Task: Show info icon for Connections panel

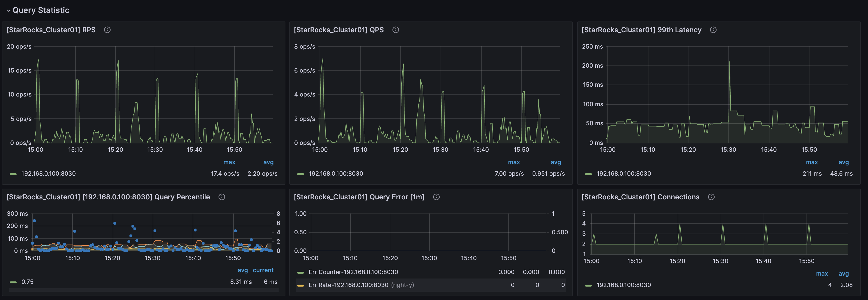Action: (711, 197)
